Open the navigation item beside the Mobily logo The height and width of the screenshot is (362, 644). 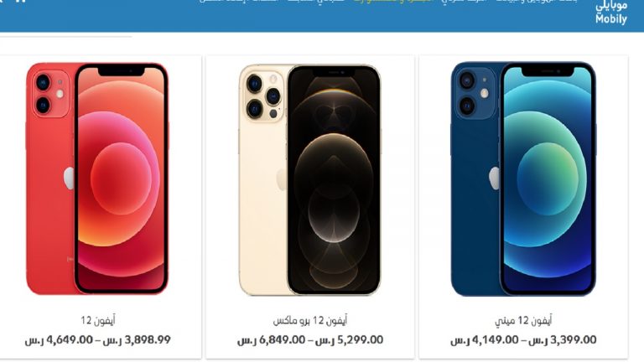537,1
